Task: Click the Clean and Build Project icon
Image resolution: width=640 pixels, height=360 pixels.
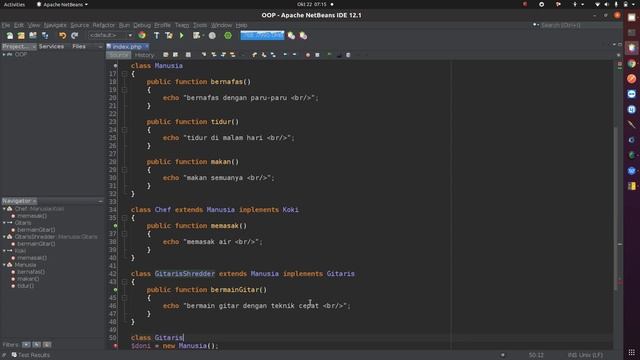Action: click(169, 36)
